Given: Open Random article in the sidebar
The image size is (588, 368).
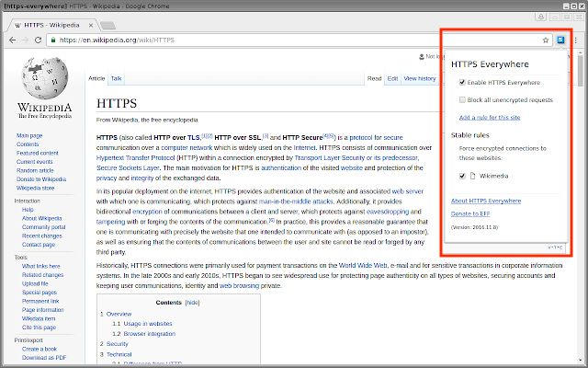Looking at the screenshot, I should point(35,170).
